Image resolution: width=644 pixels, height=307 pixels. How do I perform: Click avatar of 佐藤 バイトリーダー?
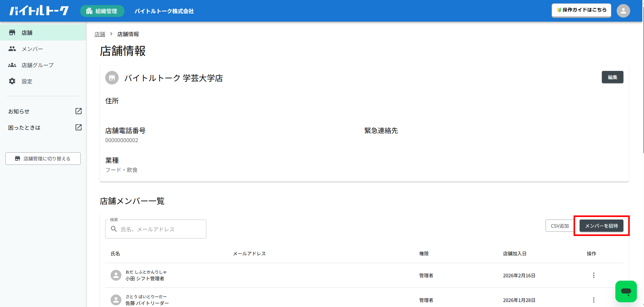pyautogui.click(x=116, y=300)
